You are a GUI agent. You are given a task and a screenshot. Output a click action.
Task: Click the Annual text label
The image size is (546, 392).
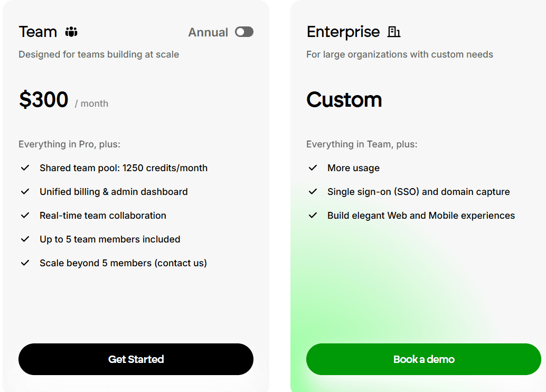(208, 32)
